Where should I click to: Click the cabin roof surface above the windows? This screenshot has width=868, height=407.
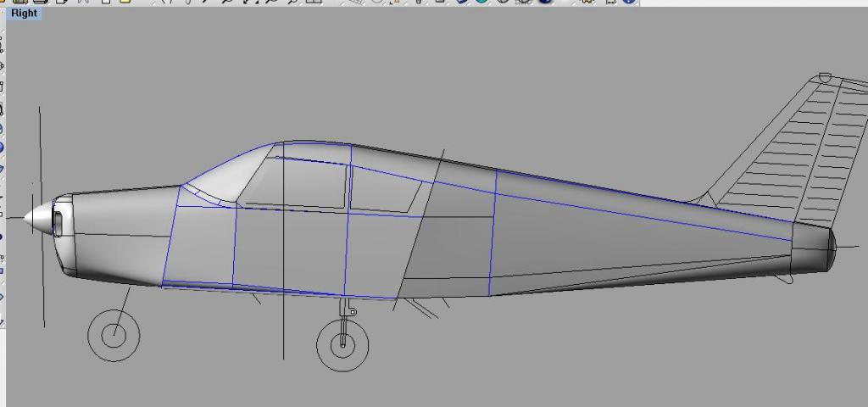(x=314, y=149)
